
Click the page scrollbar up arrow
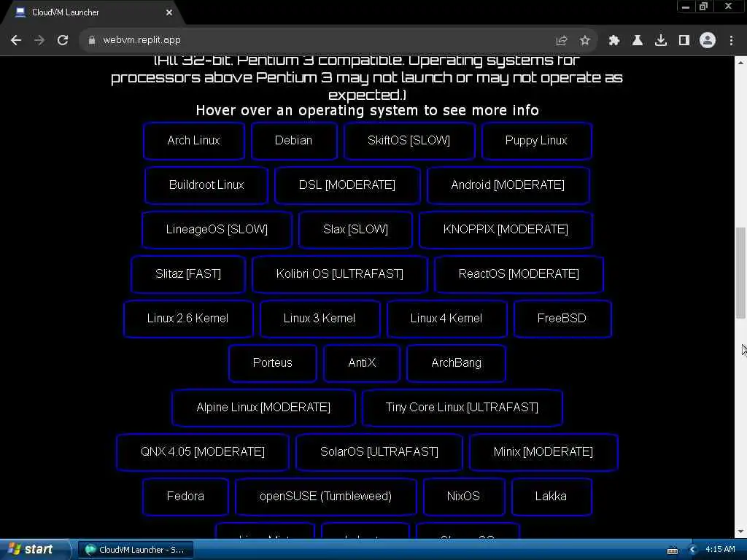coord(741,63)
